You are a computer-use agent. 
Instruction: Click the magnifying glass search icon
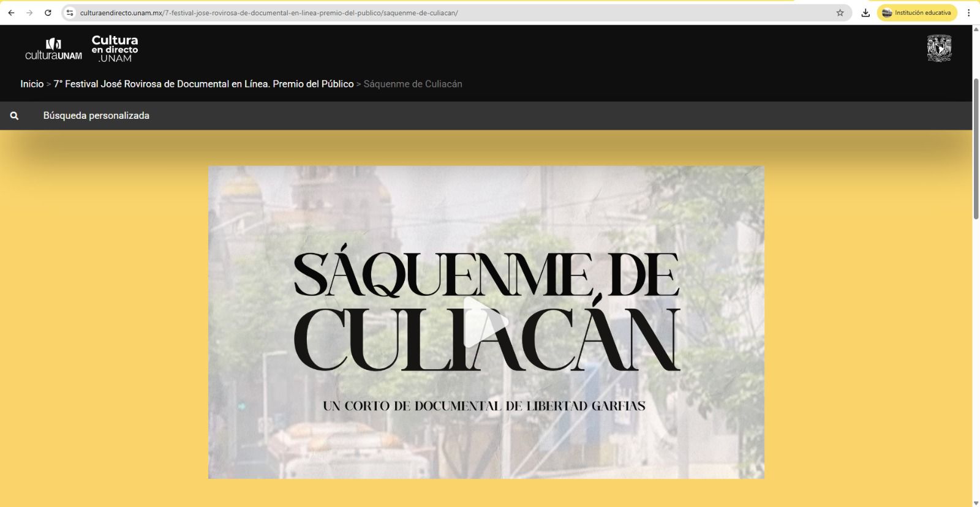(x=14, y=116)
